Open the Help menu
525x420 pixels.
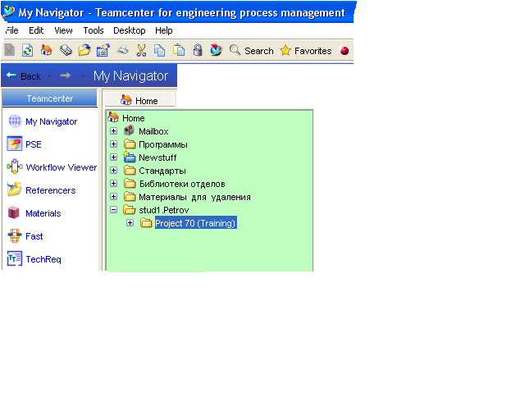click(164, 30)
